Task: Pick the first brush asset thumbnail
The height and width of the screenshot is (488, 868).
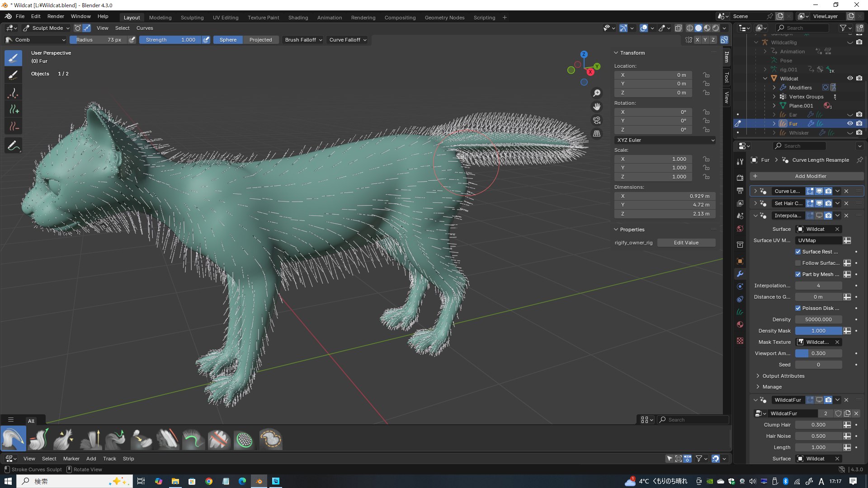Action: point(13,439)
